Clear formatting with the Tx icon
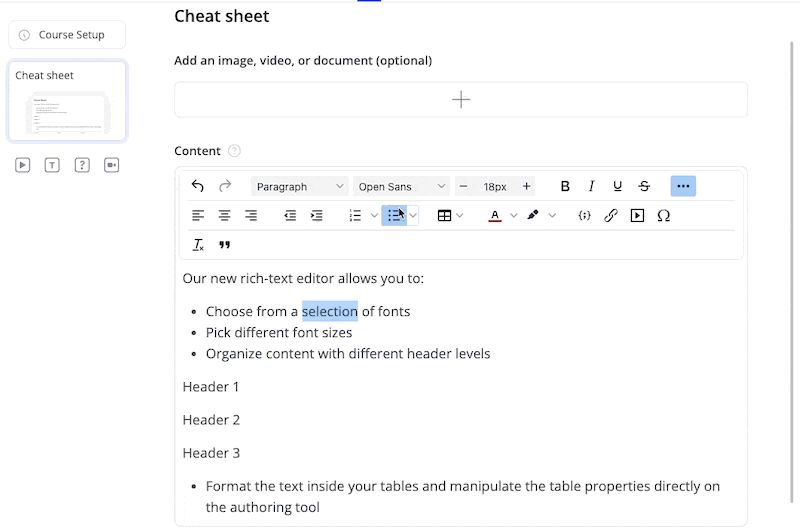The width and height of the screenshot is (800, 530). pyautogui.click(x=198, y=245)
